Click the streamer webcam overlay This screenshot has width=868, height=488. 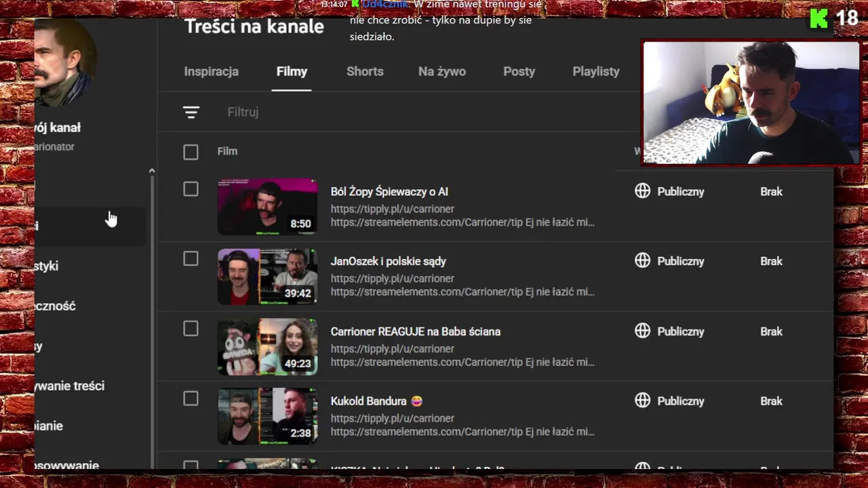tap(751, 102)
